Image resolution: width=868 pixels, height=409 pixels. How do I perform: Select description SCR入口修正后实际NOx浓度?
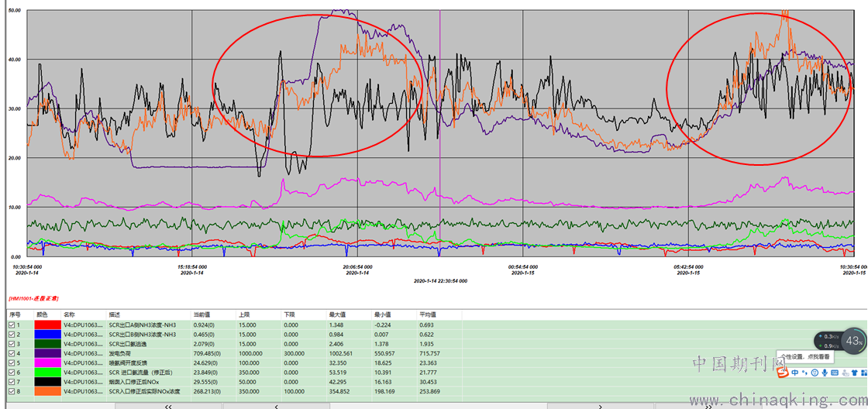click(x=144, y=390)
